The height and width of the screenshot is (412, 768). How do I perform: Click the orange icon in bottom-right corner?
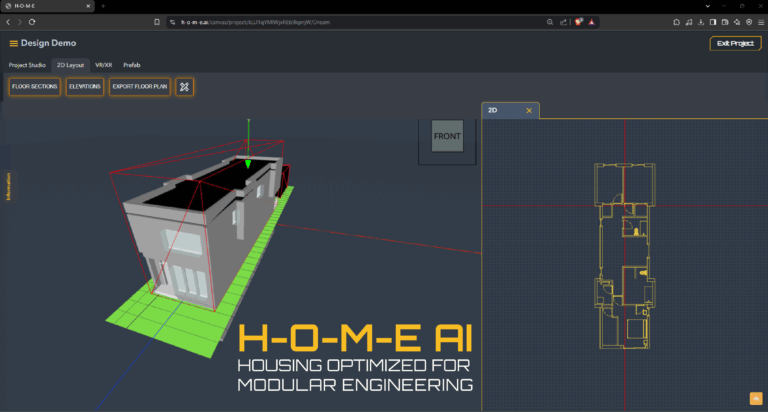point(757,399)
